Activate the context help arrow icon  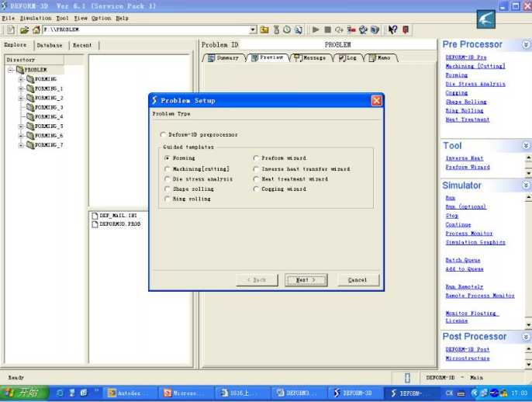click(393, 29)
